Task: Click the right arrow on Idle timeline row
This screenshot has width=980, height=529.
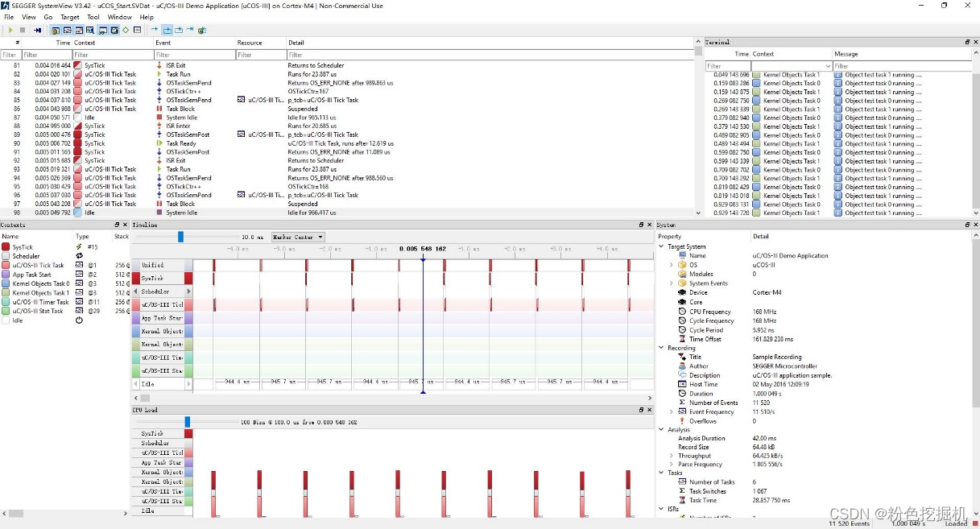Action: tap(188, 384)
